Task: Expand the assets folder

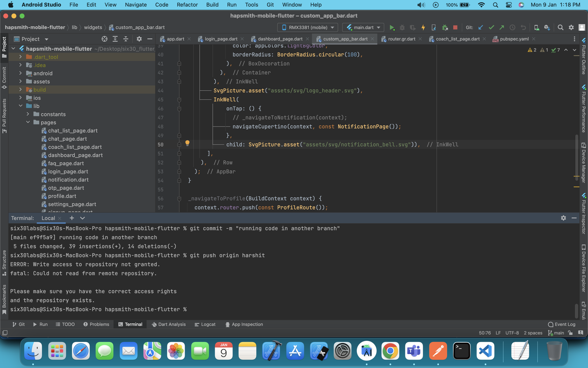Action: pyautogui.click(x=21, y=81)
